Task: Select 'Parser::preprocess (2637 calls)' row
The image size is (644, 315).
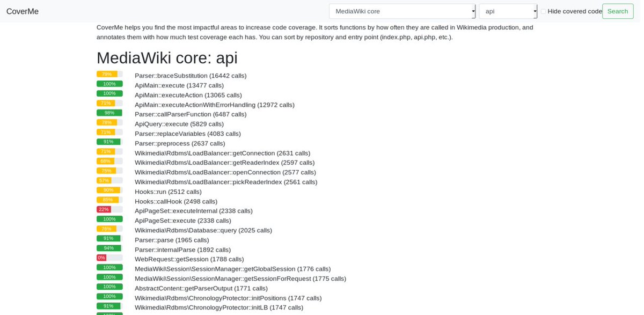Action: point(180,143)
